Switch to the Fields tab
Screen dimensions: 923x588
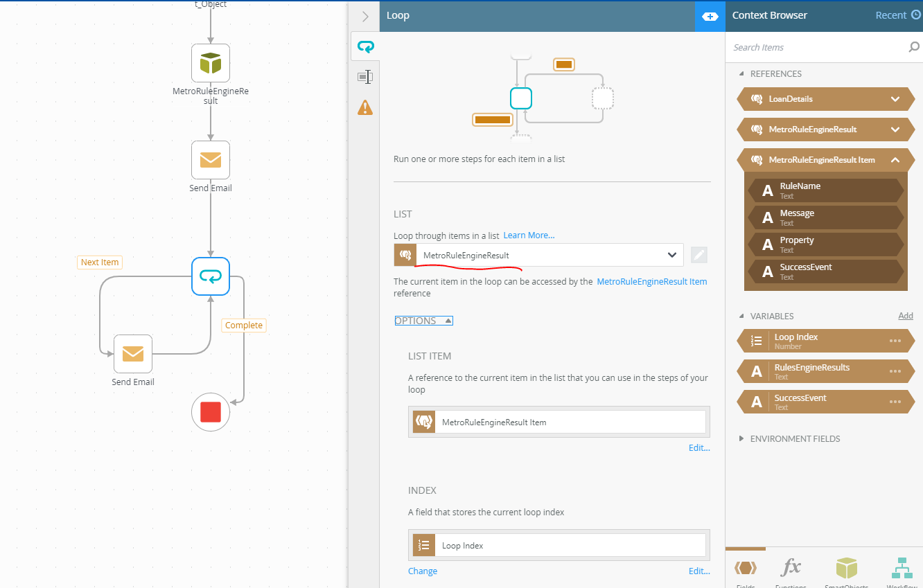pos(746,569)
